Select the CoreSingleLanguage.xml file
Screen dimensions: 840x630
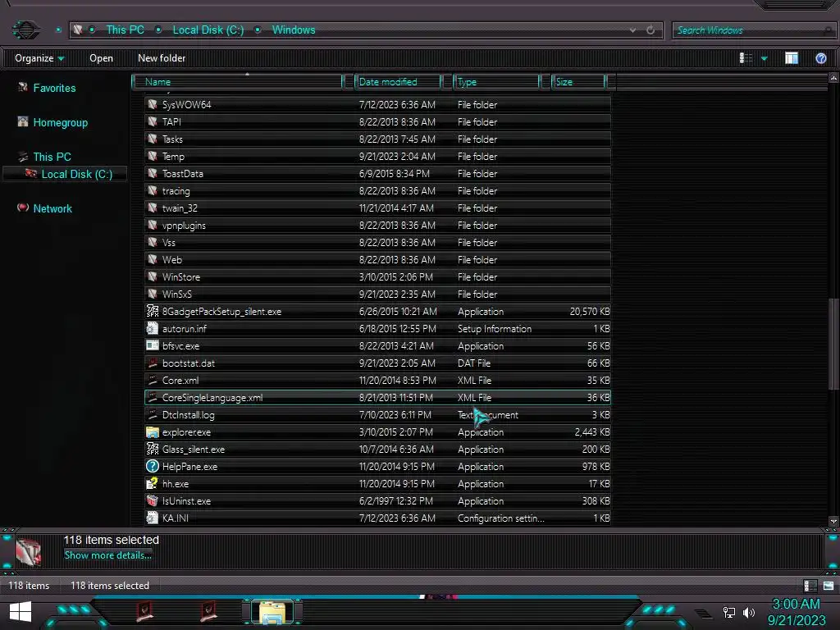(x=377, y=398)
